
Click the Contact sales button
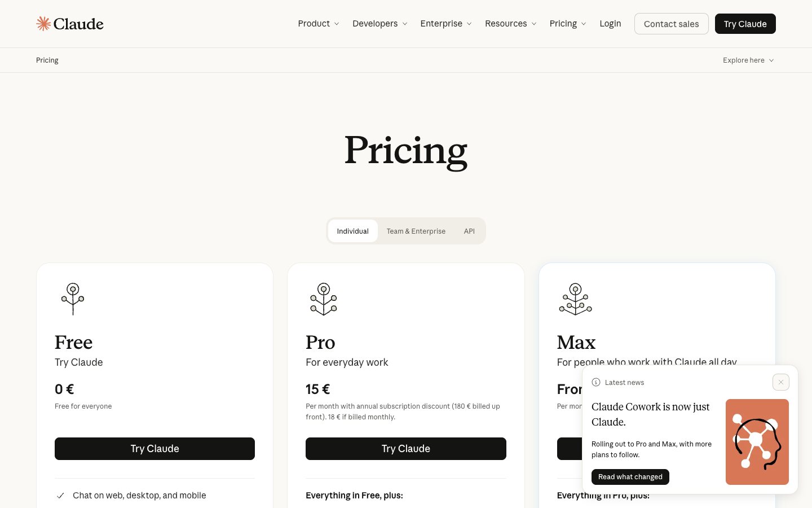click(671, 24)
